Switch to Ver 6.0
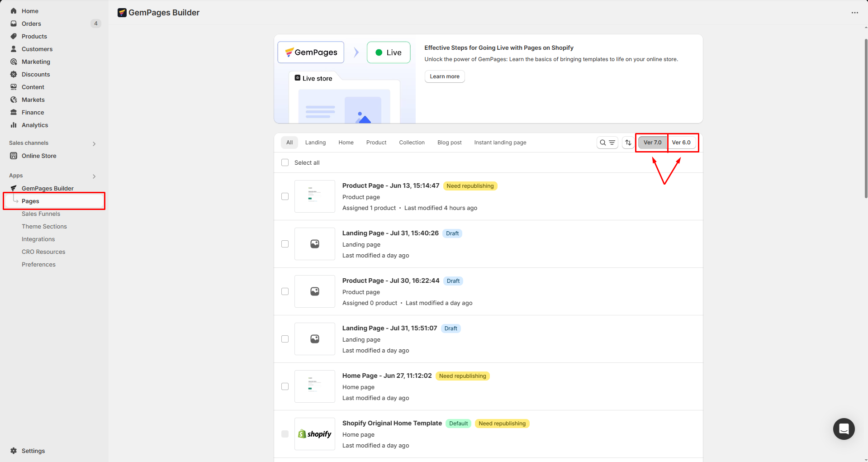The width and height of the screenshot is (868, 462). pyautogui.click(x=681, y=143)
